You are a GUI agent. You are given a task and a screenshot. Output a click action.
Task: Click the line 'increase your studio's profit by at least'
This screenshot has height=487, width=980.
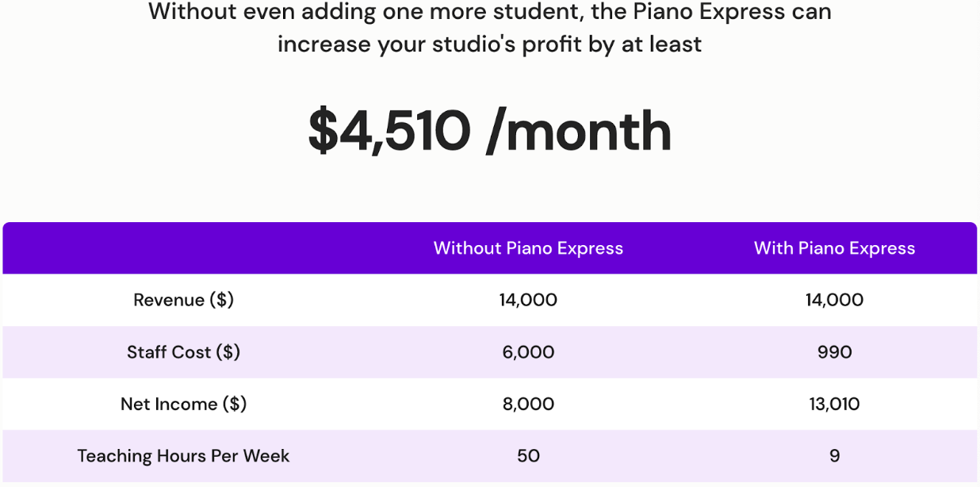coord(489,44)
